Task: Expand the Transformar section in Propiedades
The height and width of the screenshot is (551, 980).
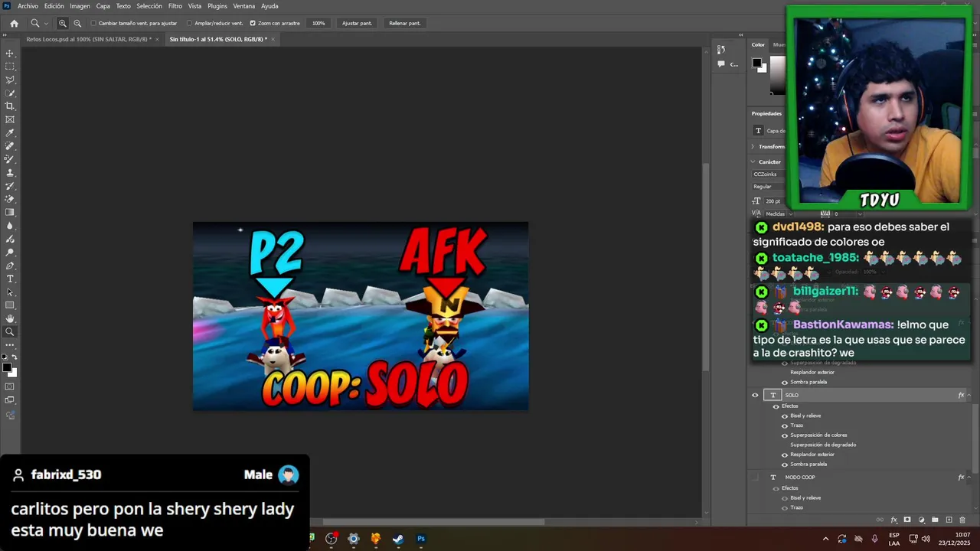Action: (x=753, y=146)
